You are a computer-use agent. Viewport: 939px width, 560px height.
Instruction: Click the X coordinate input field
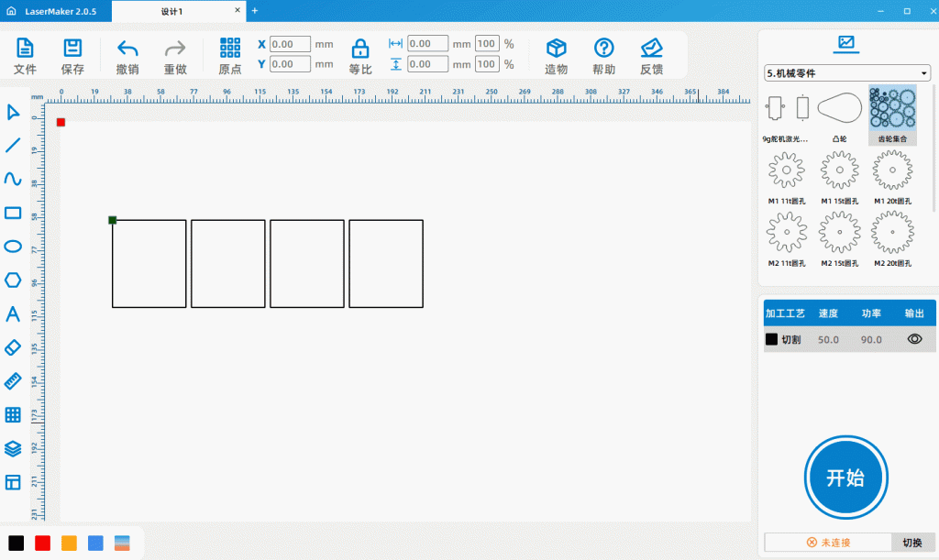click(290, 44)
